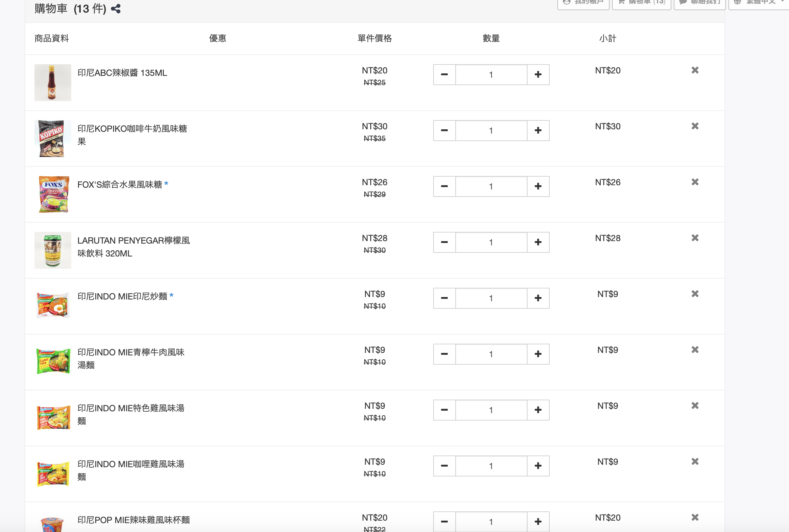Increase quantity of 印尼KOPIKO咖啡牛奶風味糖果

pyautogui.click(x=538, y=131)
